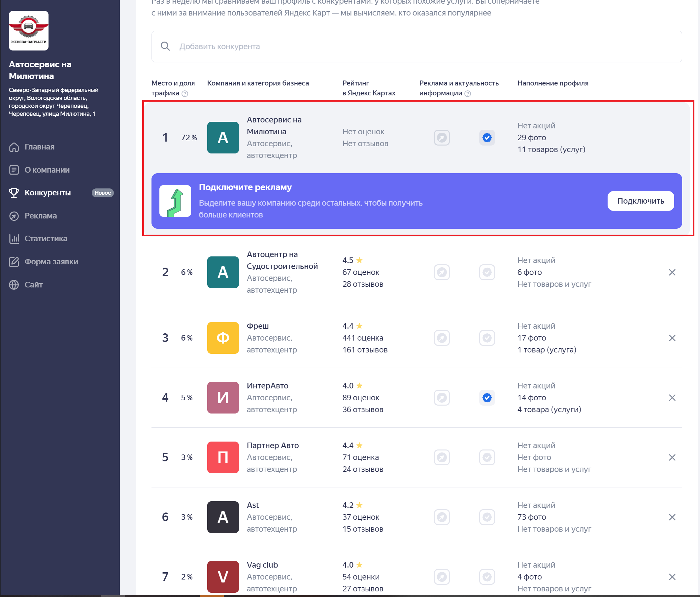Viewport: 700px width, 597px height.
Task: Open the Главная sidebar section
Action: coord(39,147)
